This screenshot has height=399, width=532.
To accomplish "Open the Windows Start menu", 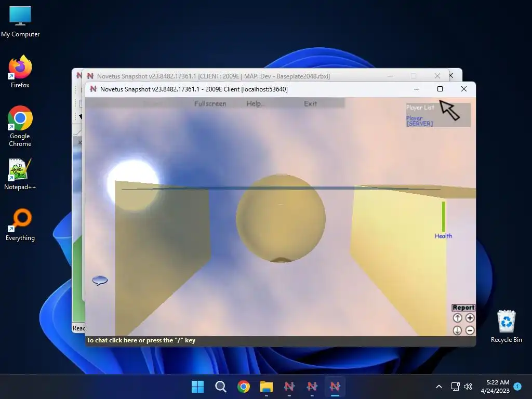I will click(197, 387).
